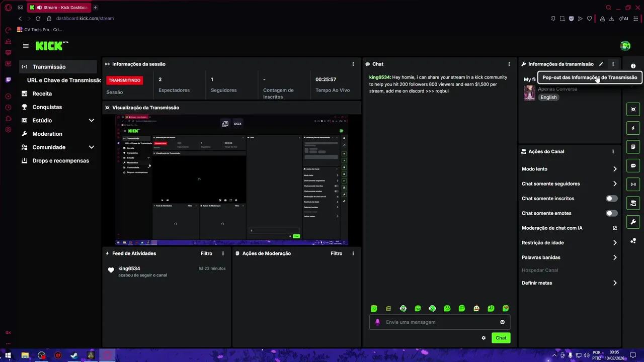
Task: Open the Chat panel options menu
Action: pyautogui.click(x=509, y=64)
